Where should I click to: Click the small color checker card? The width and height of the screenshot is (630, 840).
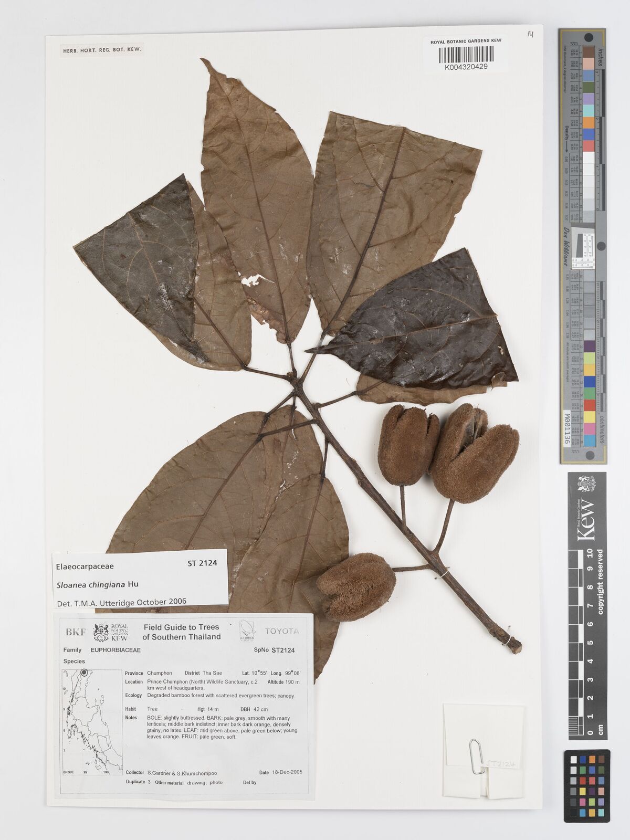tap(586, 785)
